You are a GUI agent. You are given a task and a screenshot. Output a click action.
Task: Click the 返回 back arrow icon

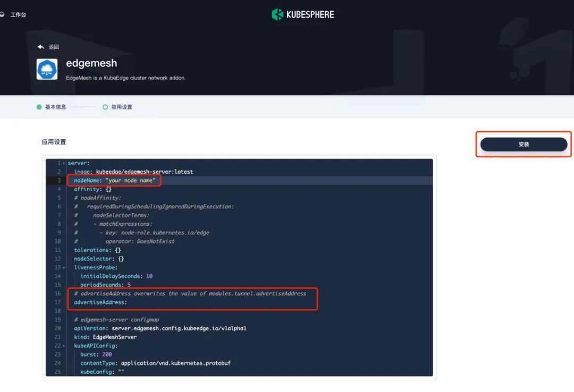pyautogui.click(x=40, y=47)
